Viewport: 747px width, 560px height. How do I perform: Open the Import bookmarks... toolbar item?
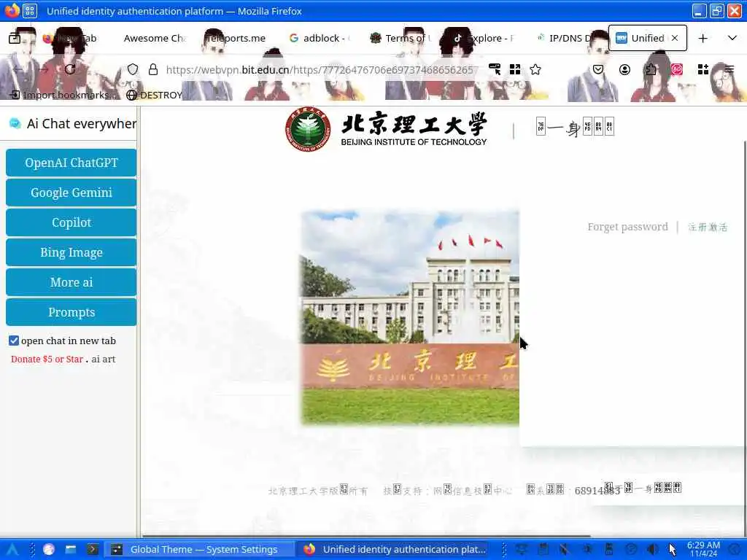click(x=63, y=95)
